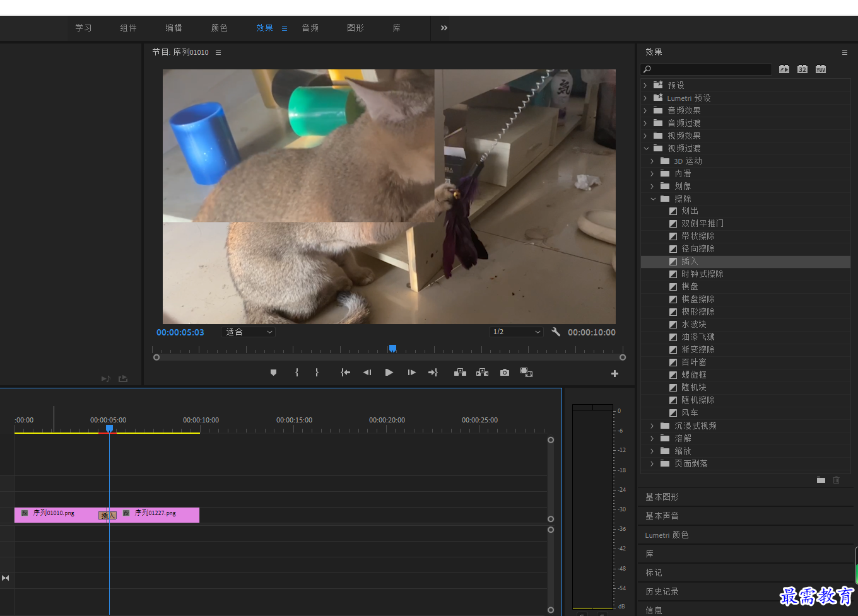This screenshot has height=616, width=858.
Task: Click the Mark In brace button
Action: (x=297, y=373)
